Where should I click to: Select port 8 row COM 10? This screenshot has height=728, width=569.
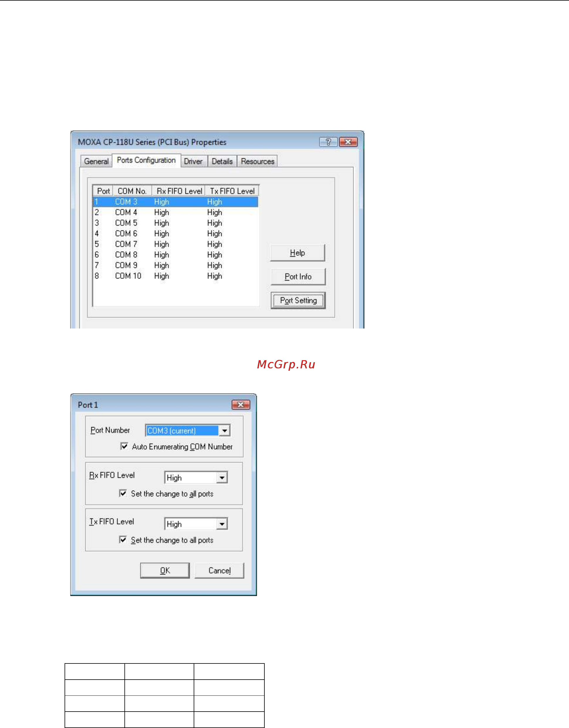click(175, 276)
